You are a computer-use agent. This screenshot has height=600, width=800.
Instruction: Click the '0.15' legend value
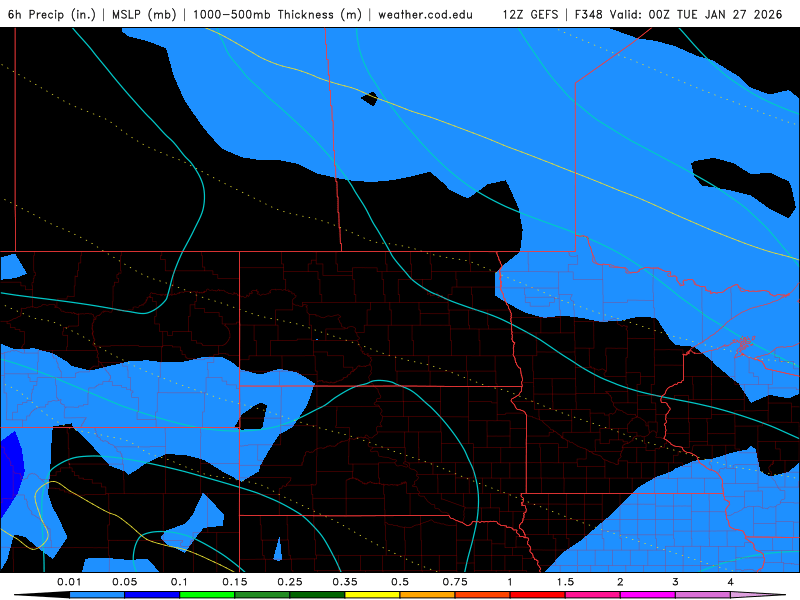pos(235,582)
